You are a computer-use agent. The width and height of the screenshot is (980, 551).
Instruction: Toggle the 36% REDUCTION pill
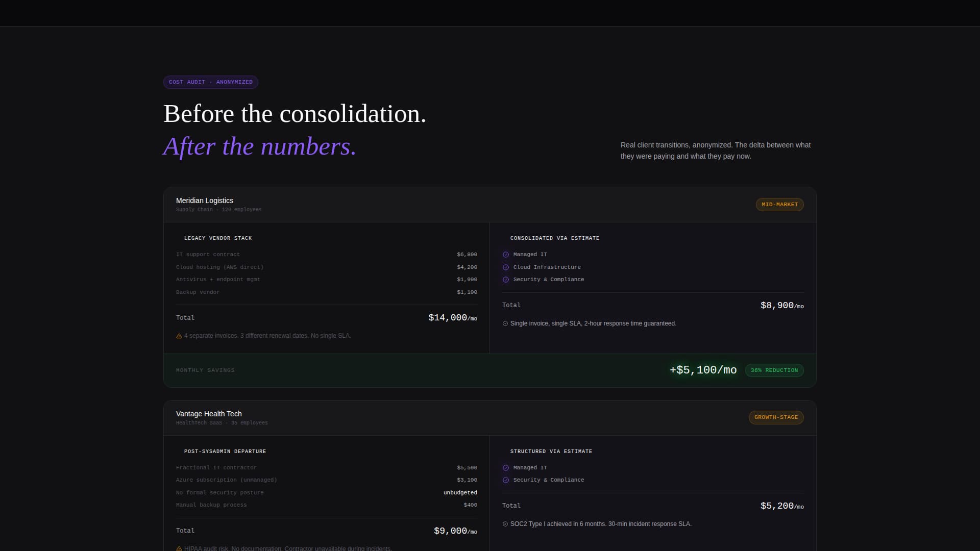click(774, 370)
